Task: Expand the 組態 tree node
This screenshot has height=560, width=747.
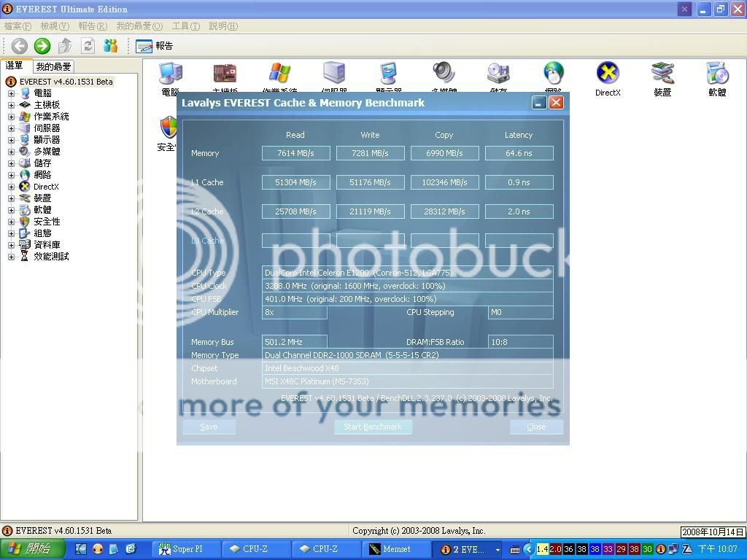Action: [x=11, y=233]
